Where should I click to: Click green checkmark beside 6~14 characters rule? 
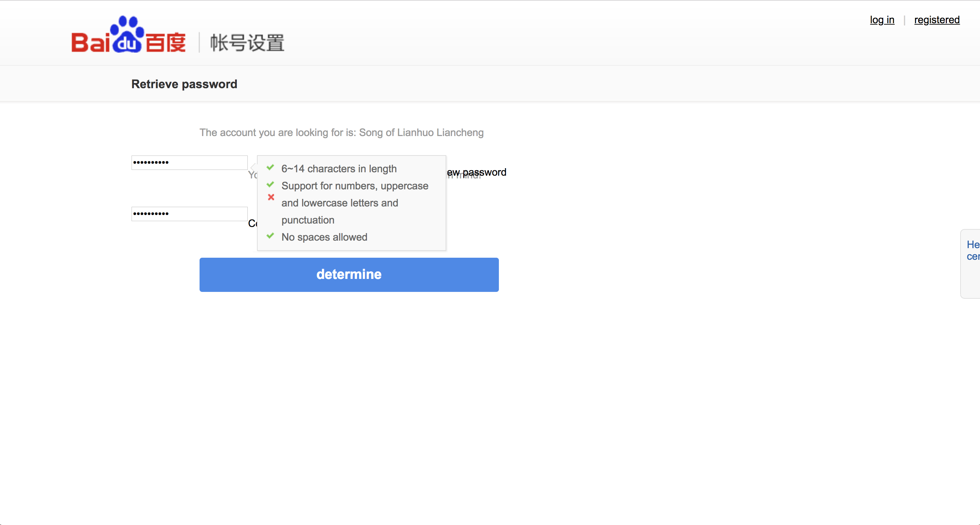pyautogui.click(x=271, y=168)
